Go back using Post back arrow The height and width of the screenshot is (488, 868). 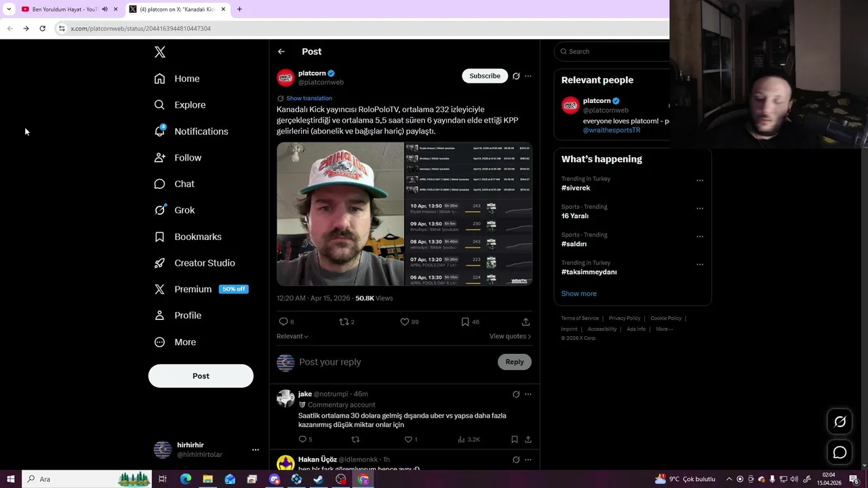coord(281,52)
